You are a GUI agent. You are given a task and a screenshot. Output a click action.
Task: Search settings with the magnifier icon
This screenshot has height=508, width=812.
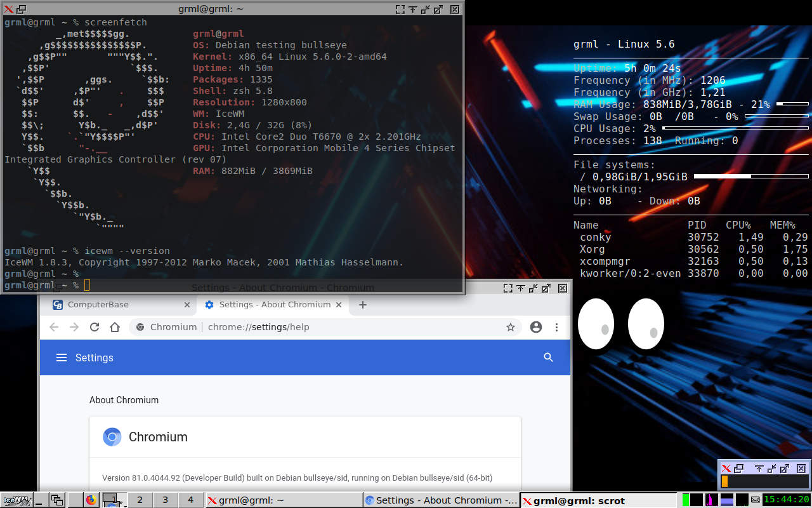(x=549, y=358)
